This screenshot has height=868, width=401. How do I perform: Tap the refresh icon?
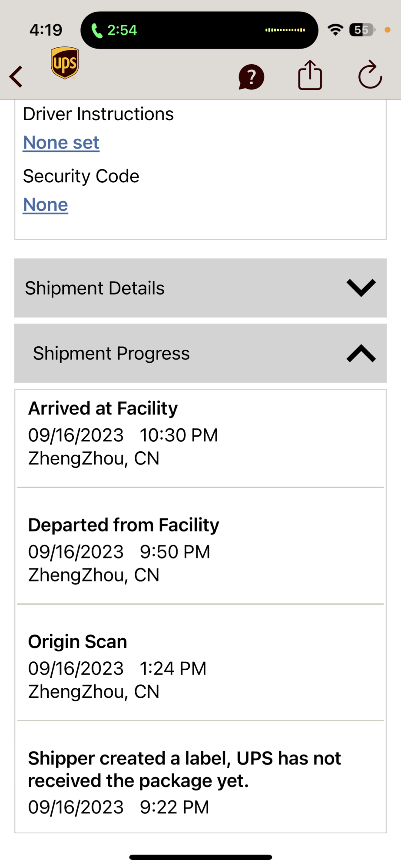370,76
